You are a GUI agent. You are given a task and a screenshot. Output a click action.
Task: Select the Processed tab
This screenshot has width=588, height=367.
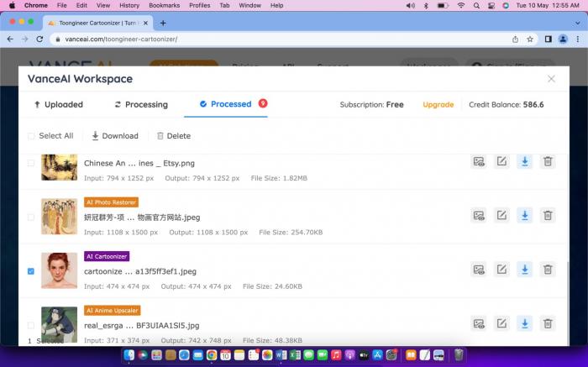(x=226, y=104)
